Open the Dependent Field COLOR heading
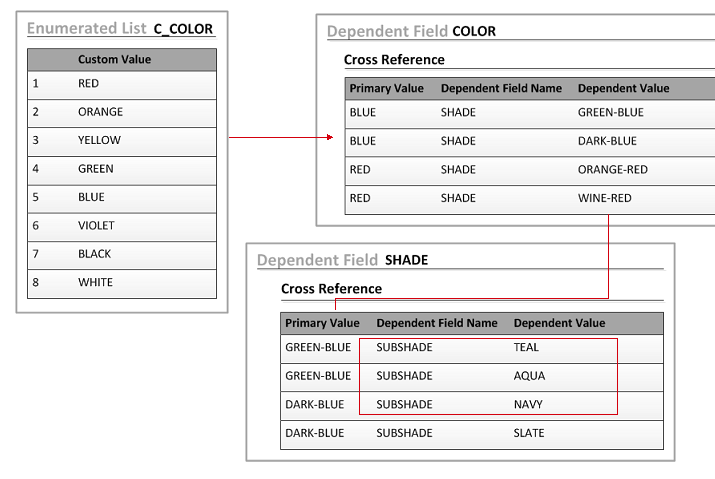 tap(411, 31)
